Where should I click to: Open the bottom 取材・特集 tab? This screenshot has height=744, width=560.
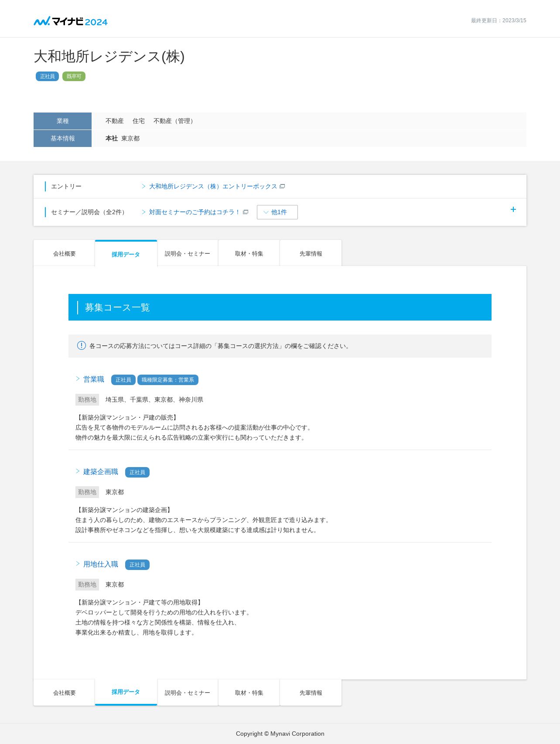tap(249, 693)
